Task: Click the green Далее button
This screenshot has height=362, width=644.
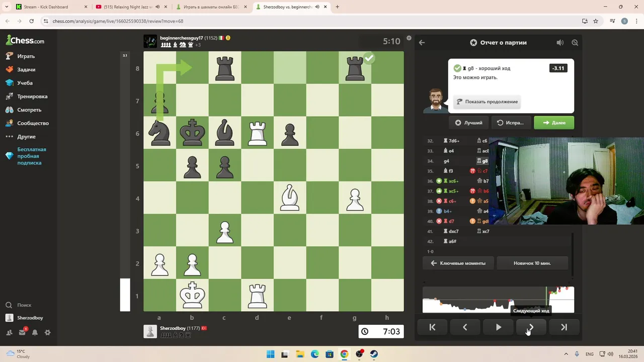Action: tap(554, 123)
